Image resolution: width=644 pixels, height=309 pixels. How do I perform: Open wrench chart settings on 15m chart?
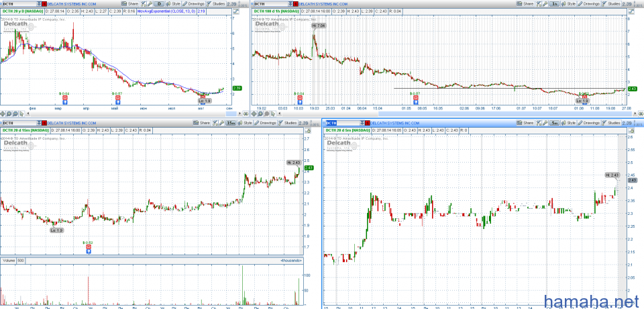[x=222, y=123]
